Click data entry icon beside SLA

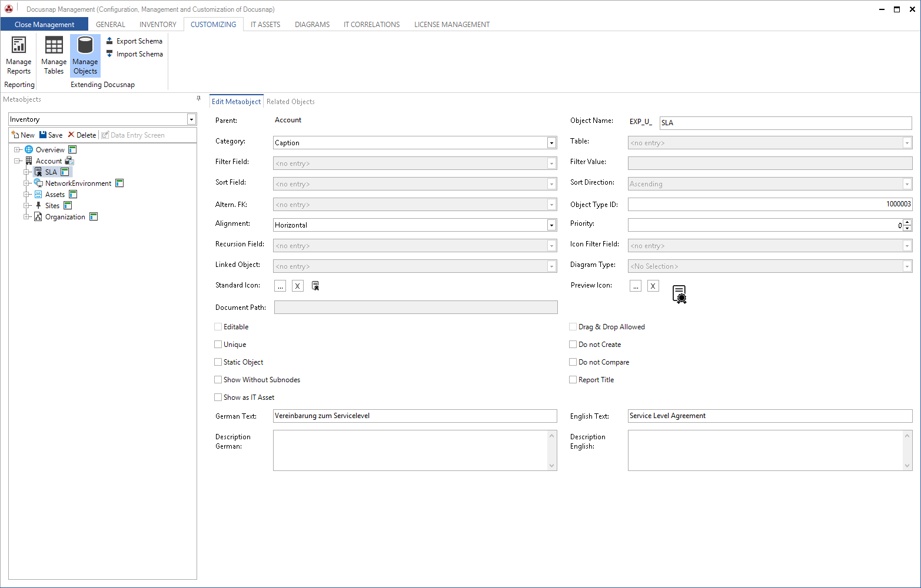65,172
